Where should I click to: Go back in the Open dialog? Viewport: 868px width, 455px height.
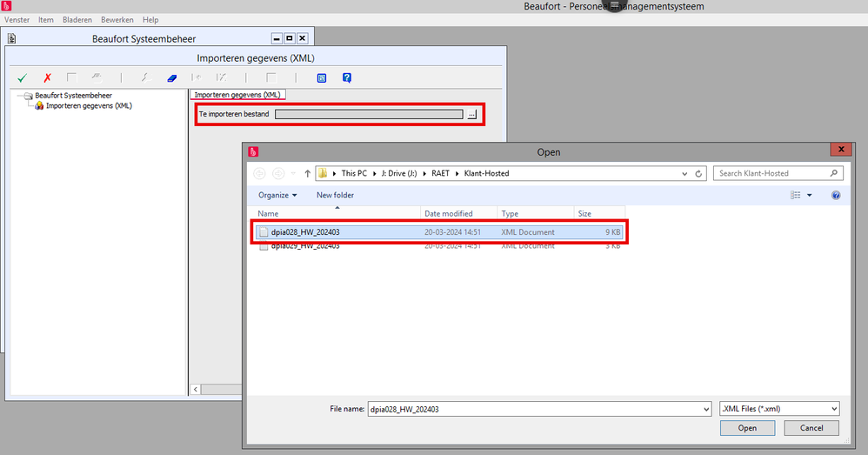tap(259, 173)
